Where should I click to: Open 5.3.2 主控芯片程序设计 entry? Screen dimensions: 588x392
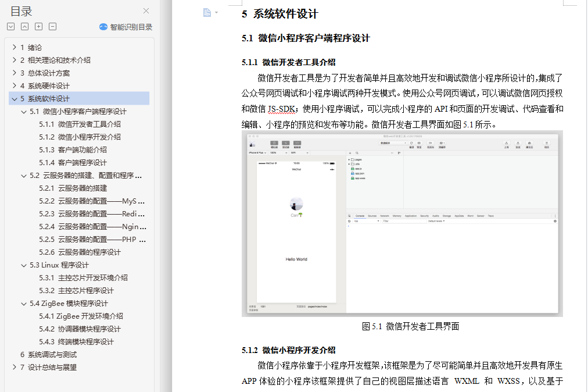coord(76,291)
